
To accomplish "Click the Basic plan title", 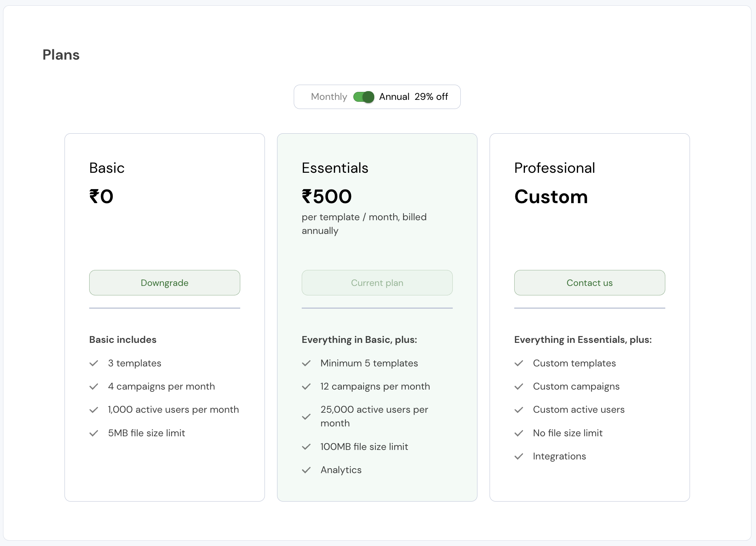I will (x=107, y=168).
